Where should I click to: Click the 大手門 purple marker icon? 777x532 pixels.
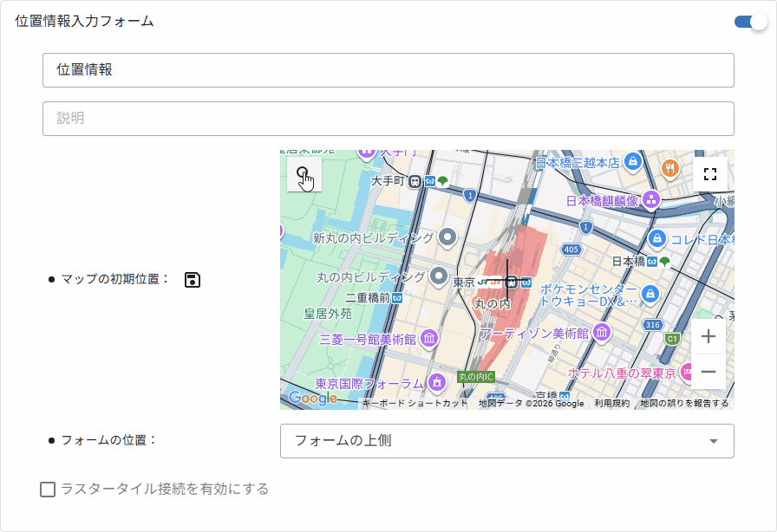[x=366, y=152]
